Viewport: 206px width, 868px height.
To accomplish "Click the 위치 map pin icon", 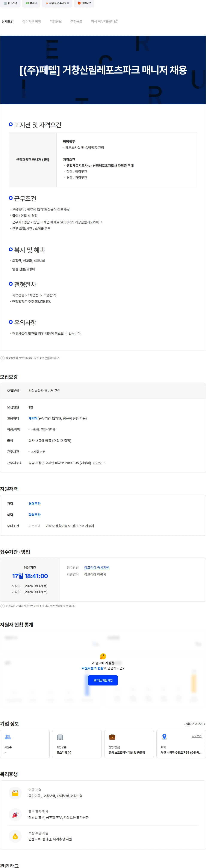I will click(164, 737).
